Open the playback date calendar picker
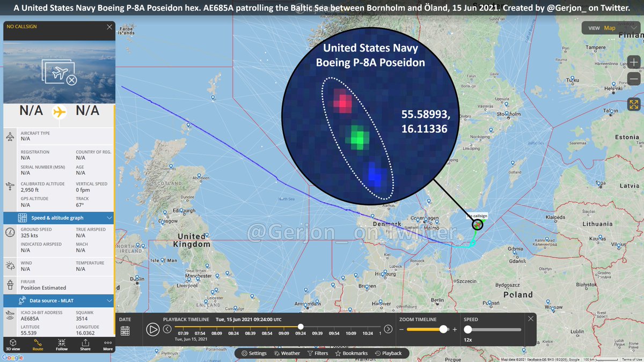Image resolution: width=644 pixels, height=362 pixels. click(x=125, y=331)
